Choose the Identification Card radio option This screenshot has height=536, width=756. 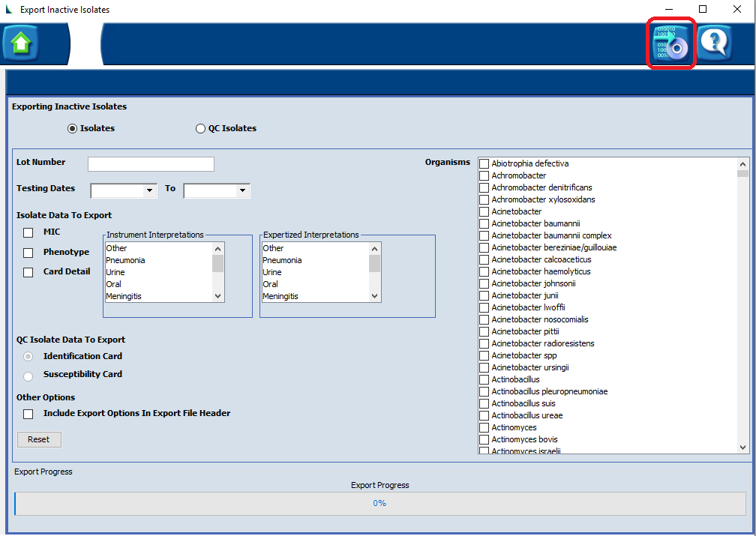pyautogui.click(x=28, y=357)
